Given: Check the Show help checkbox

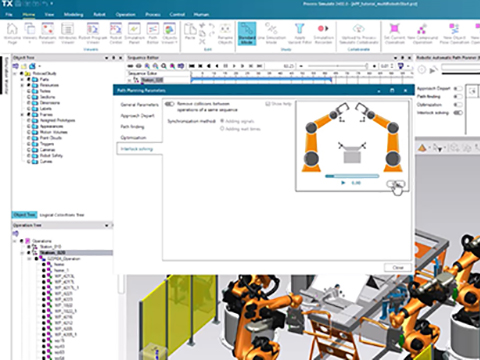Looking at the screenshot, I should tap(268, 104).
